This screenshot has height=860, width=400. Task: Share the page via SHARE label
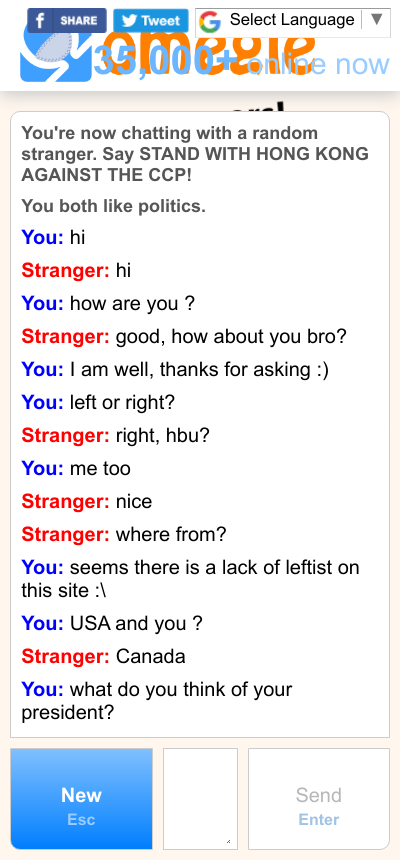click(78, 21)
